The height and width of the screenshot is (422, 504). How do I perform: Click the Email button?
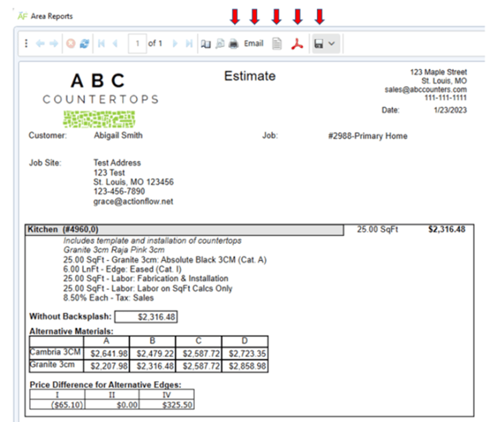(254, 43)
